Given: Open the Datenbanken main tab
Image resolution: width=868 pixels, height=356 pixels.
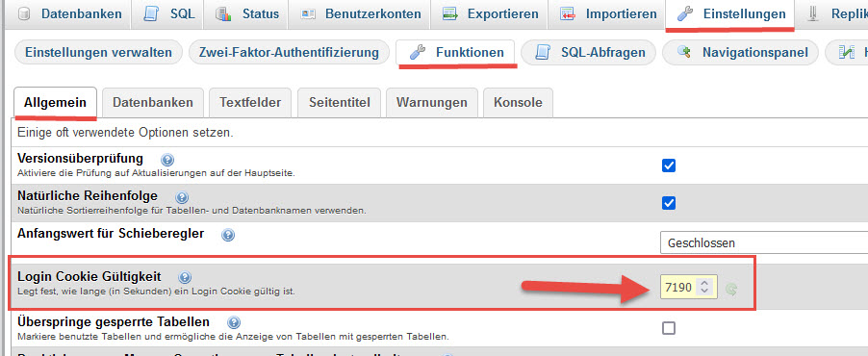Looking at the screenshot, I should click(x=69, y=13).
